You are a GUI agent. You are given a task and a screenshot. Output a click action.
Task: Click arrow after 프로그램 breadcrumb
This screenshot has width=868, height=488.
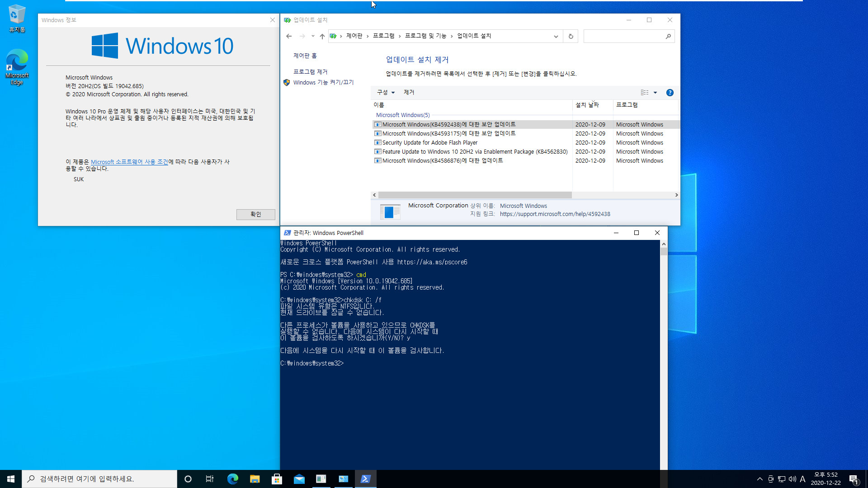pos(400,36)
